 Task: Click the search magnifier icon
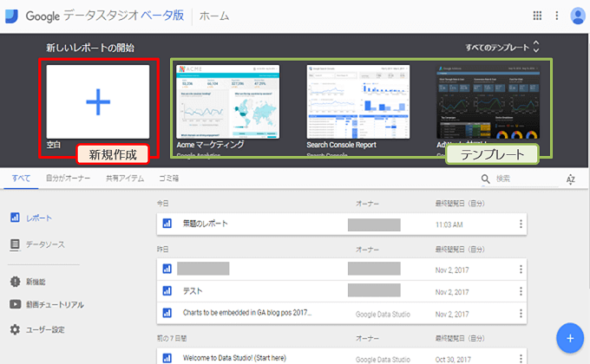tap(485, 179)
